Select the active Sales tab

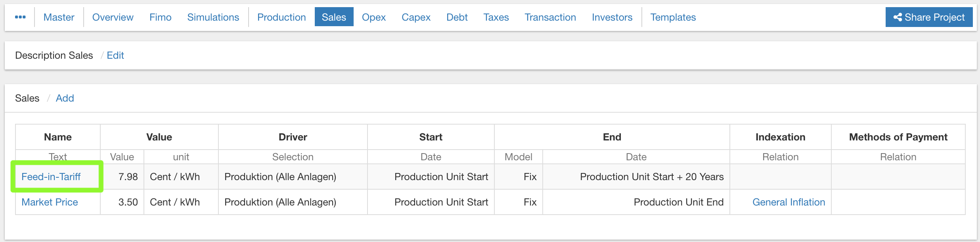pyautogui.click(x=334, y=17)
